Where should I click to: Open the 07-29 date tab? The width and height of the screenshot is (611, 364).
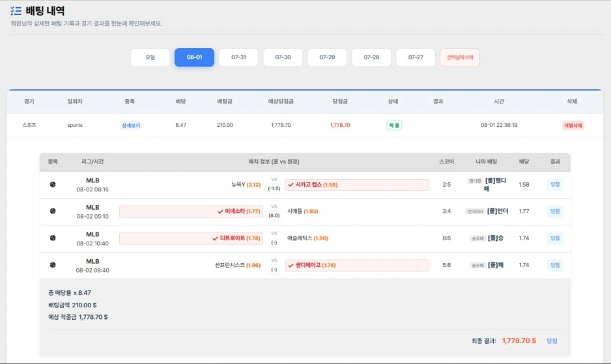click(x=327, y=57)
